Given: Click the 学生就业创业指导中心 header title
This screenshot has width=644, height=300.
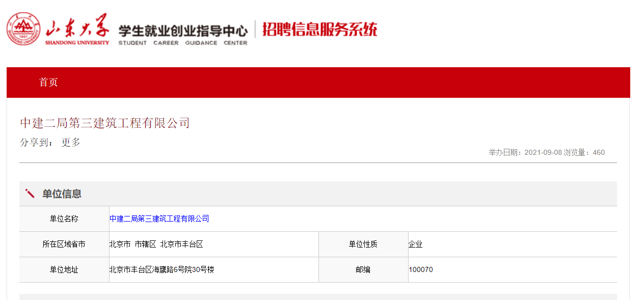Looking at the screenshot, I should click(x=183, y=31).
